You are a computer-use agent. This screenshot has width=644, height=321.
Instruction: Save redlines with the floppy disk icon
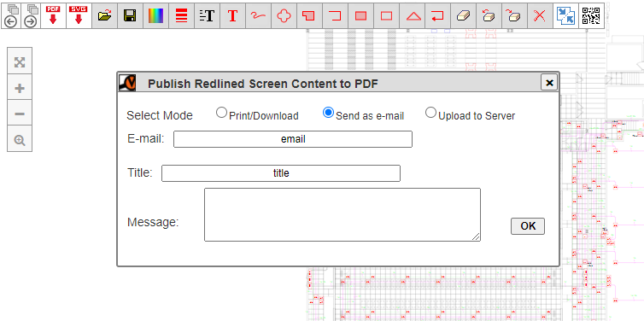(130, 15)
